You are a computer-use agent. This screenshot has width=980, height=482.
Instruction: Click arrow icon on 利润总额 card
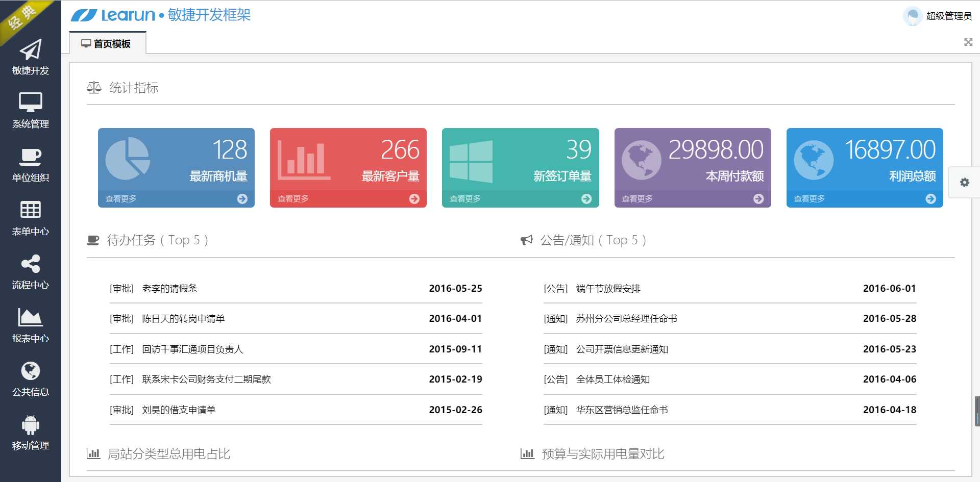coord(930,199)
